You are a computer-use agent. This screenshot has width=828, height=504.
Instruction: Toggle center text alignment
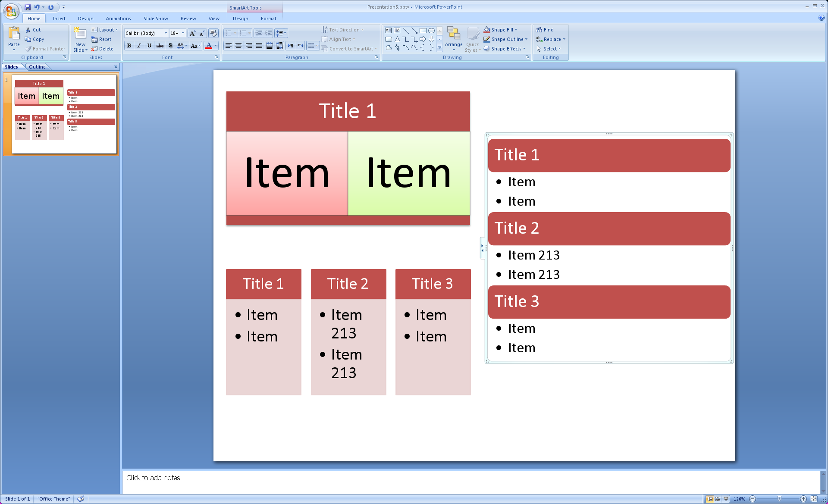pos(238,46)
